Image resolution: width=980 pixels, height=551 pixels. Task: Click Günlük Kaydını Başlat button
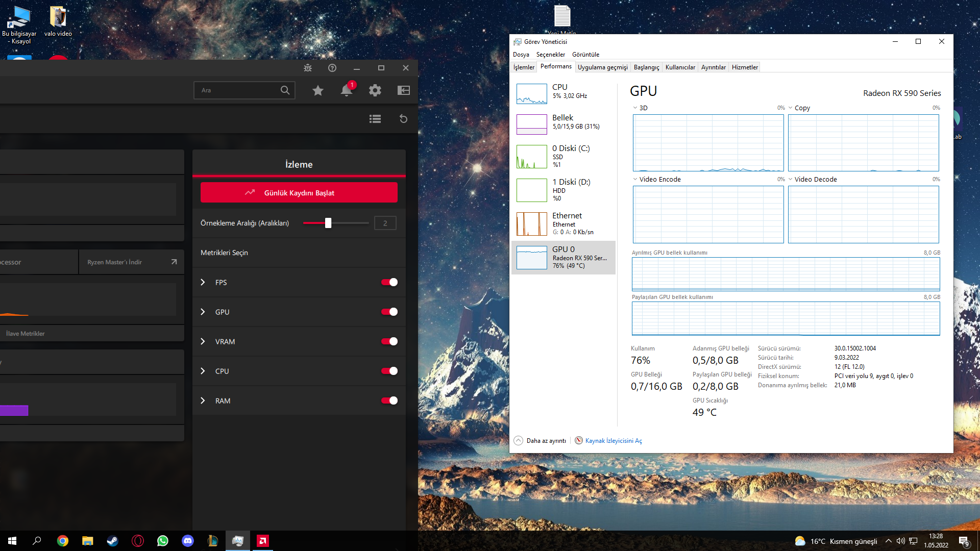pyautogui.click(x=299, y=193)
